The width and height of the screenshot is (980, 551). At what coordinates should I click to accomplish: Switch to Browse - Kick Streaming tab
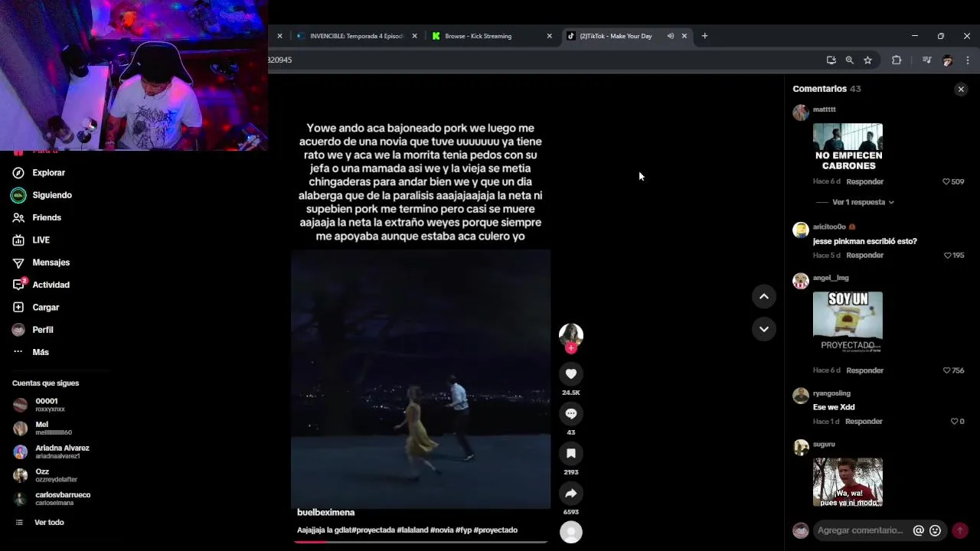[490, 36]
